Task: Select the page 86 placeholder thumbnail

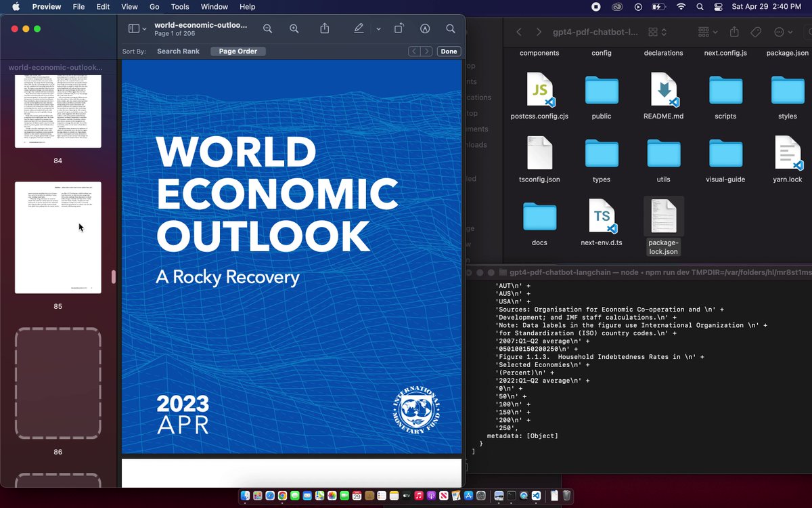Action: 58,383
